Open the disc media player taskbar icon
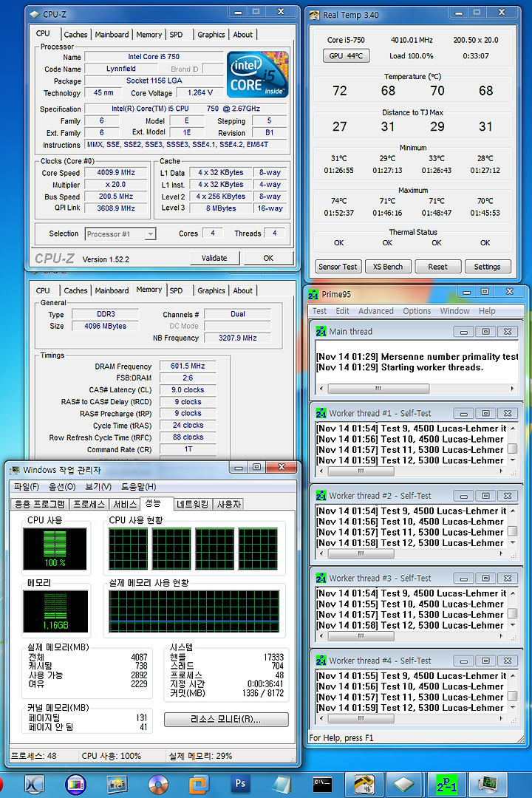Screen dimensions: 532x798 coord(158,784)
